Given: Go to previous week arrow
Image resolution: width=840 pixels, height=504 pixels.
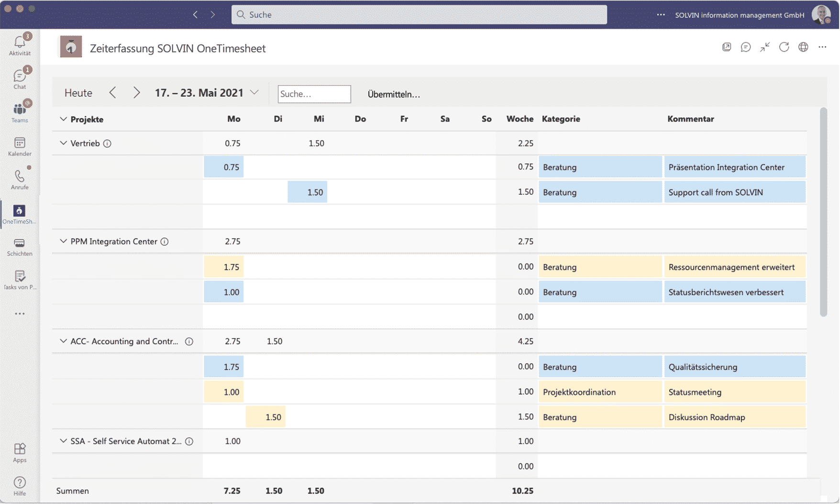Looking at the screenshot, I should coord(113,93).
